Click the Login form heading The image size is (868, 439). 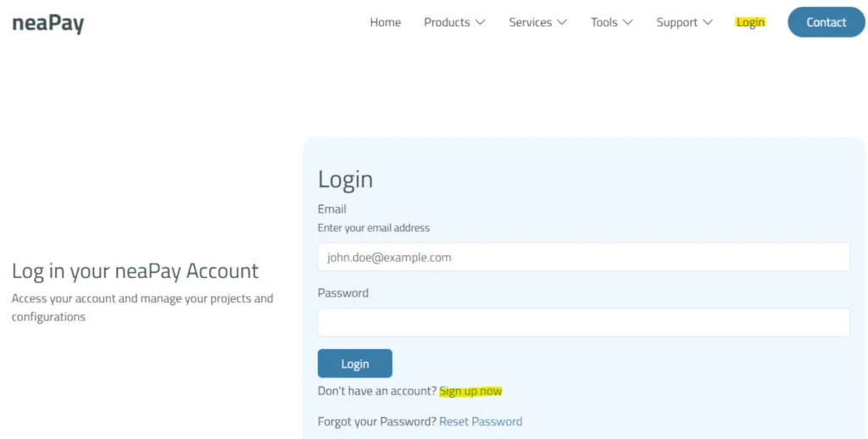[345, 179]
